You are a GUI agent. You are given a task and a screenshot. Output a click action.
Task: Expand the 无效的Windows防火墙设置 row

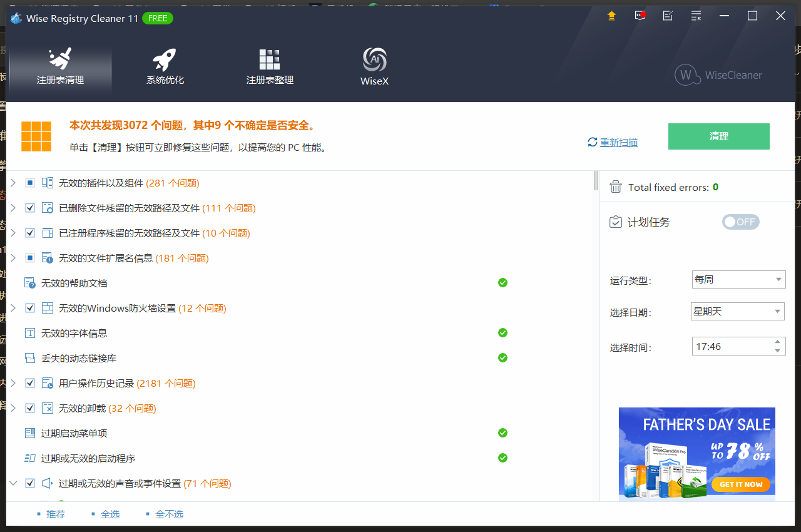click(x=13, y=308)
